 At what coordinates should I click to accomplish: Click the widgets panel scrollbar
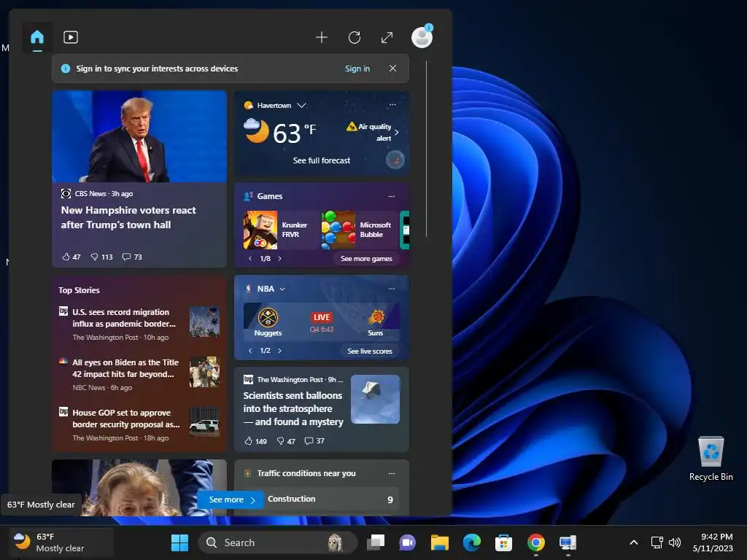coord(426,149)
